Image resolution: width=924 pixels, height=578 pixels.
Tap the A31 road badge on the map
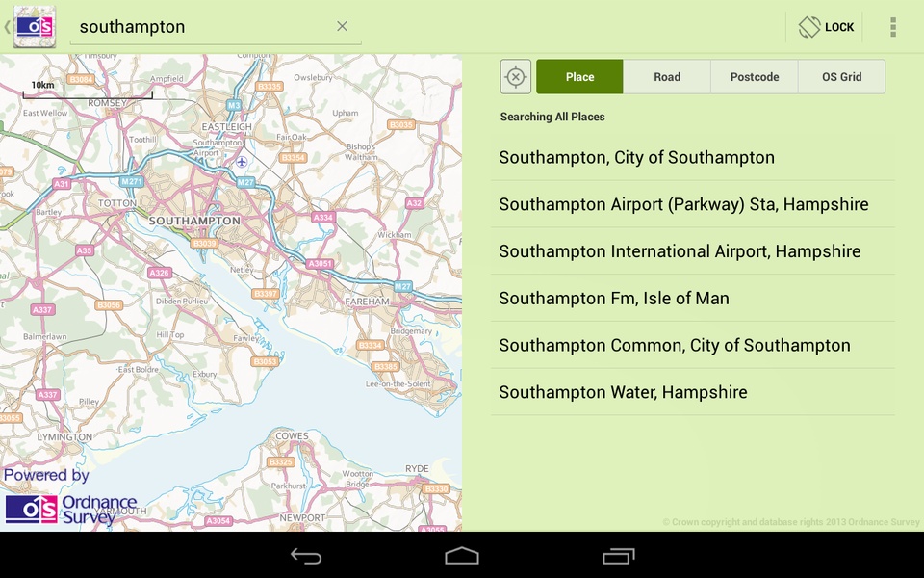pyautogui.click(x=62, y=183)
